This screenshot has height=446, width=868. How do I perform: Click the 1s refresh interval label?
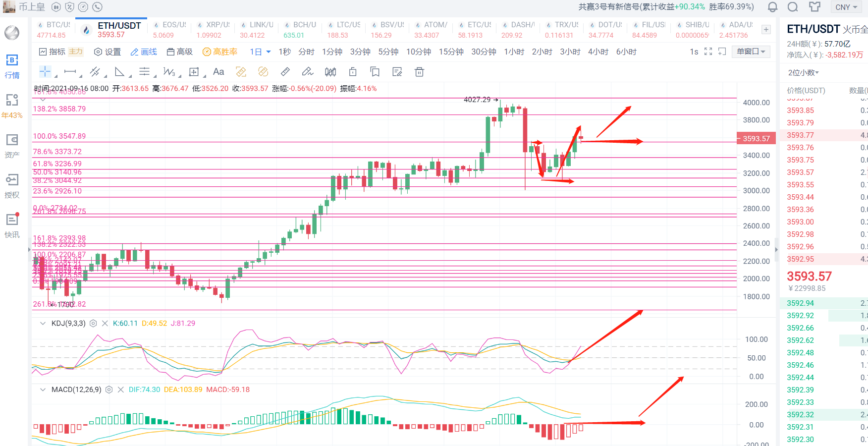tap(694, 52)
